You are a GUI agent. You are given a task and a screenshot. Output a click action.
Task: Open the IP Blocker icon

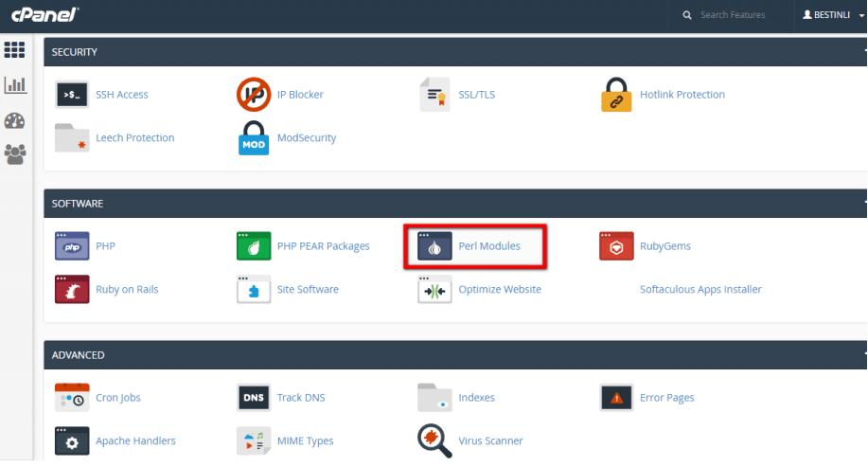point(254,95)
